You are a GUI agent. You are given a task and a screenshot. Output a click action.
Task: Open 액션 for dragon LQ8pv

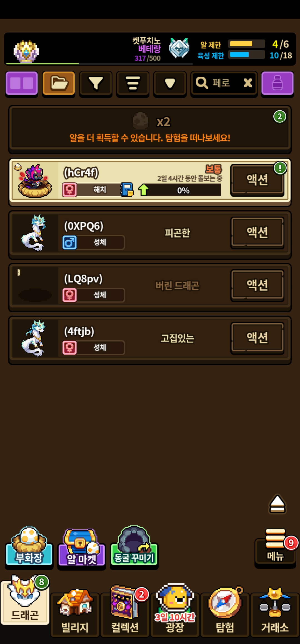(x=257, y=285)
